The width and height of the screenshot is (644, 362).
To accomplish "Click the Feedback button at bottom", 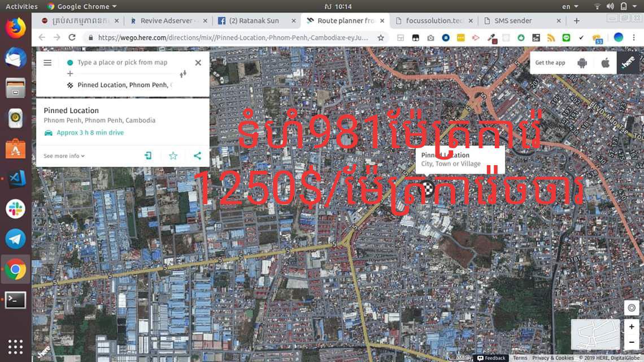I will click(491, 358).
